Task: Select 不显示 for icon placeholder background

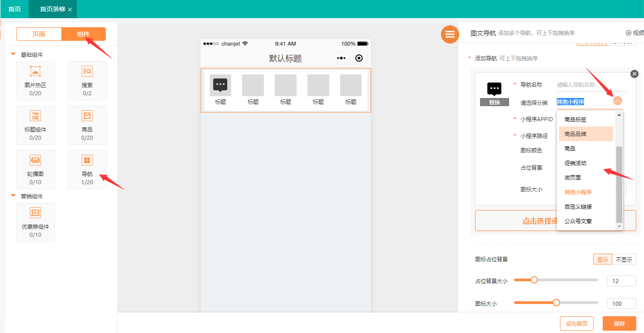Action: [x=624, y=260]
